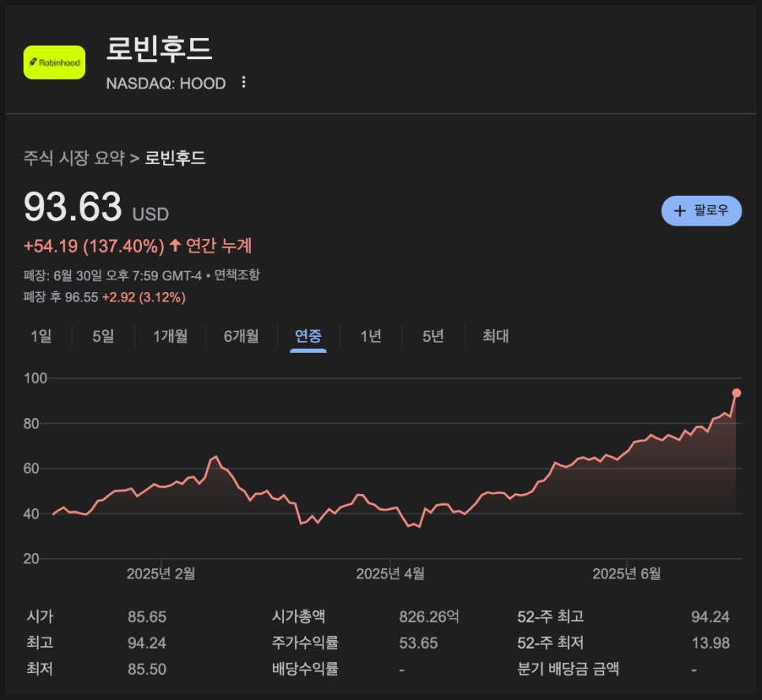762x700 pixels.
Task: Click the 시가 value 85.65
Action: [x=147, y=617]
